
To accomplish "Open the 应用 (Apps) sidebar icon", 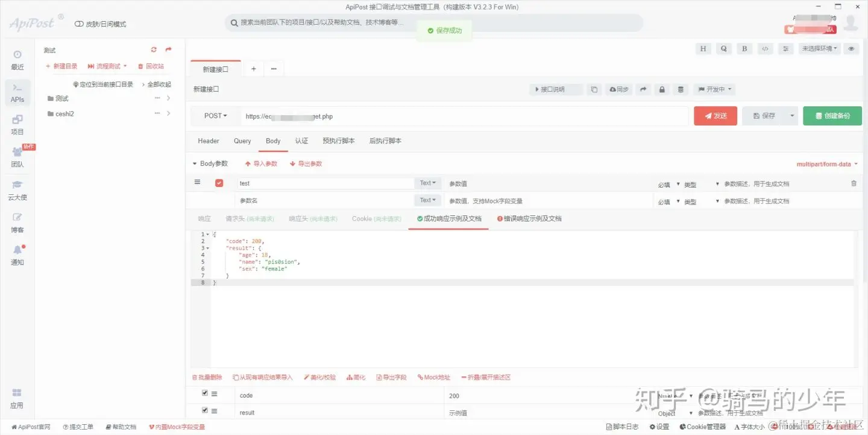I will coord(17,398).
